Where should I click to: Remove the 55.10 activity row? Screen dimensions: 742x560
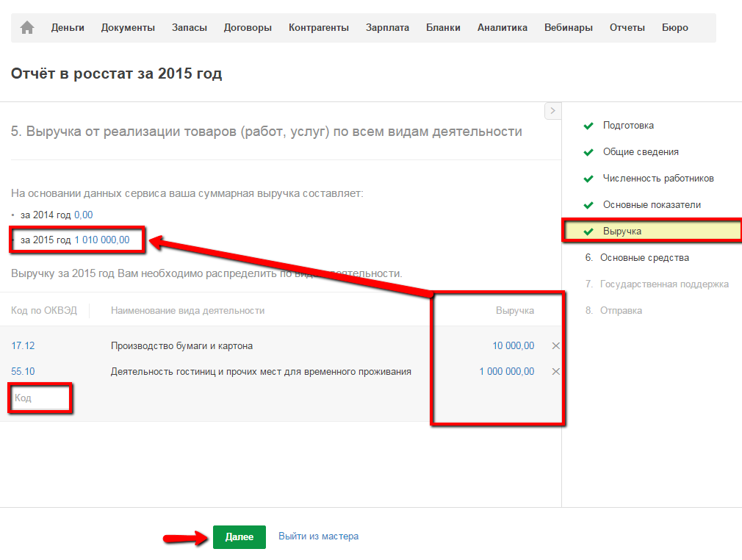tap(555, 372)
